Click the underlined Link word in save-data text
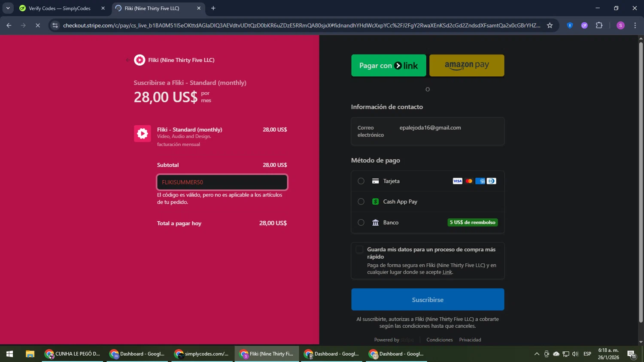The image size is (644, 362). point(447,272)
